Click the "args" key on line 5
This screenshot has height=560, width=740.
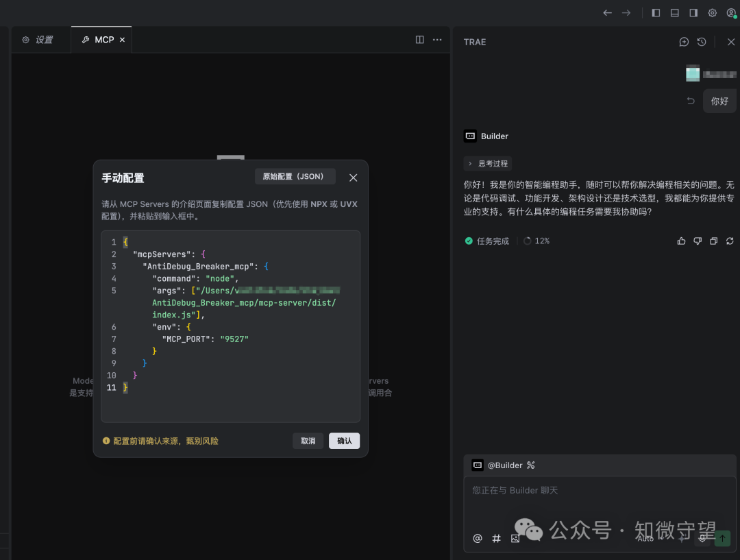point(166,291)
